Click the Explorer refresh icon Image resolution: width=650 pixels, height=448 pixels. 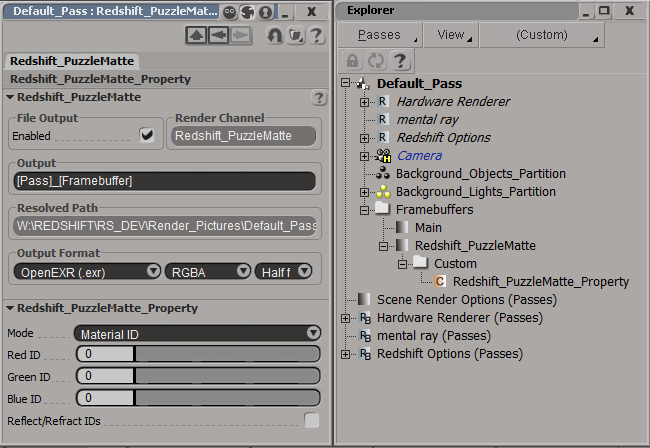(x=376, y=61)
